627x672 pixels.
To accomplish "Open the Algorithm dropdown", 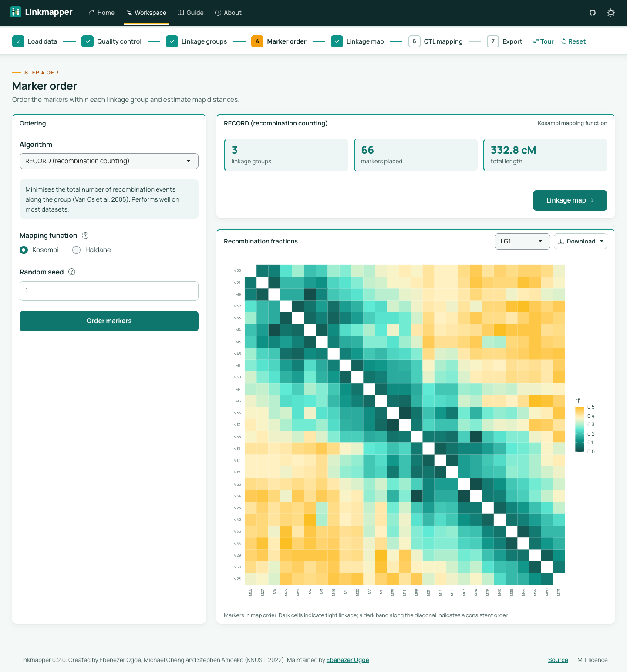I will (109, 161).
